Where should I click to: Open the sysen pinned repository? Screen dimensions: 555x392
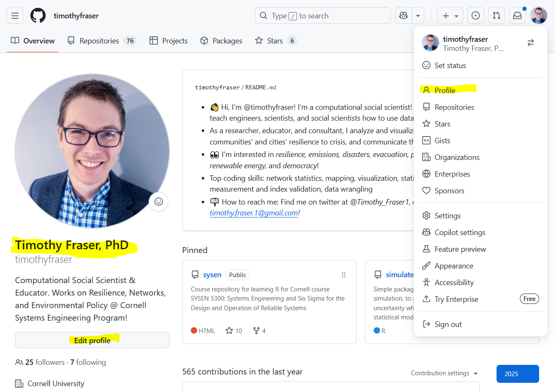[x=212, y=275]
